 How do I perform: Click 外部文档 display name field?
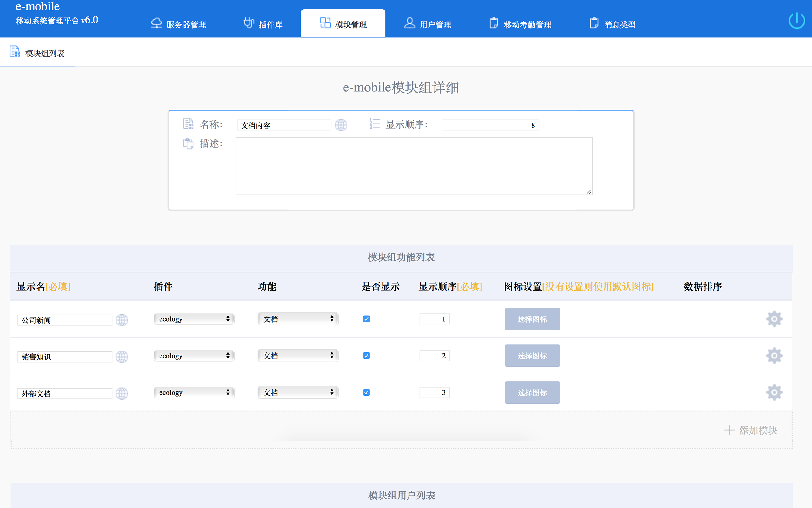pyautogui.click(x=65, y=393)
